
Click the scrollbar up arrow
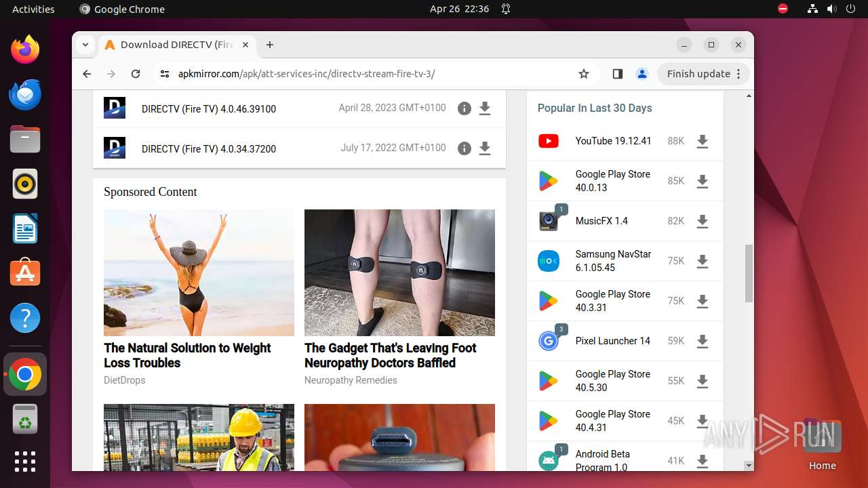tap(749, 96)
